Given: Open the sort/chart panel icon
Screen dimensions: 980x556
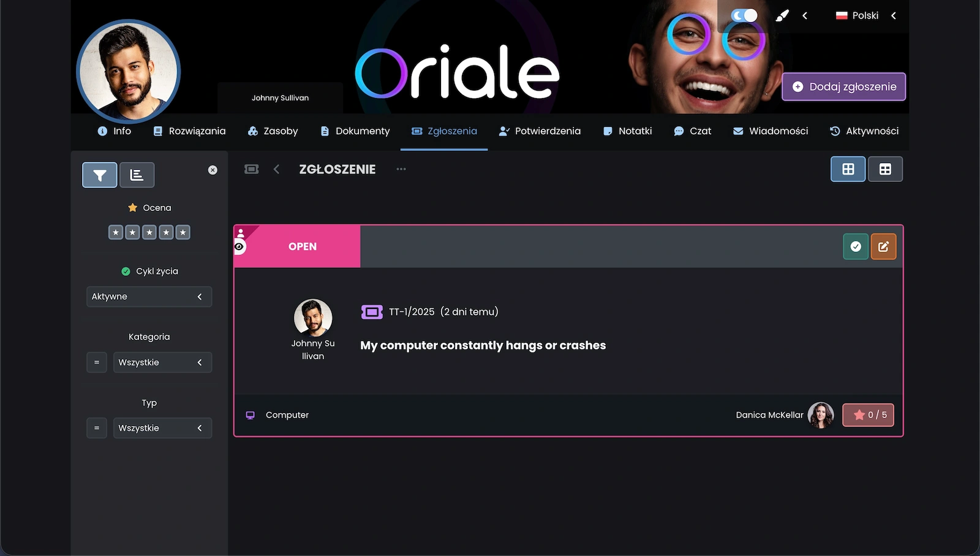Looking at the screenshot, I should pos(137,175).
